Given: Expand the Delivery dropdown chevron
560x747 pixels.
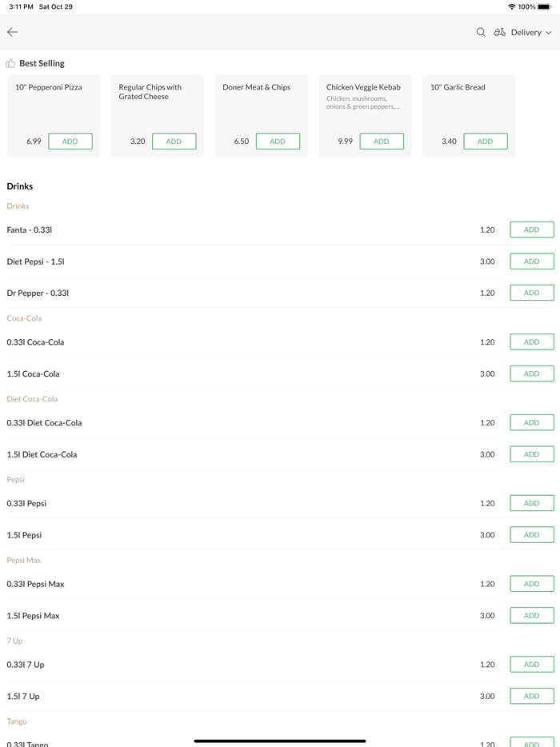Looking at the screenshot, I should [x=549, y=33].
